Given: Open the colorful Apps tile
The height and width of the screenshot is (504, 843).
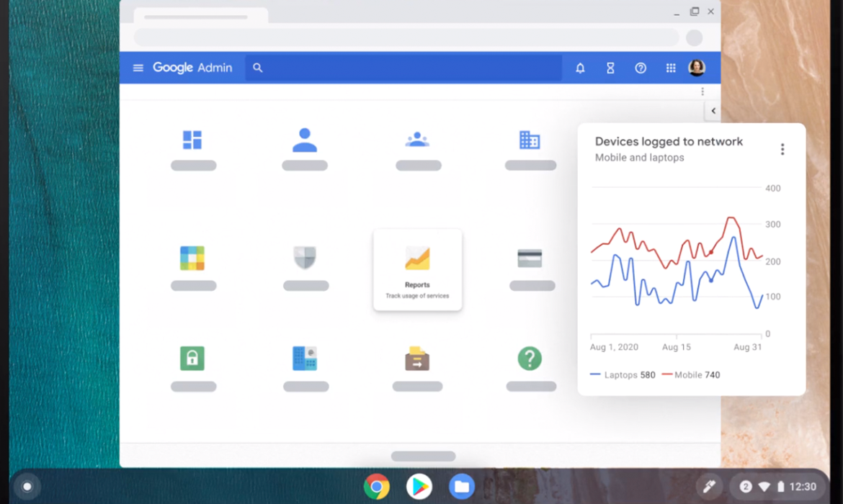Looking at the screenshot, I should point(192,258).
